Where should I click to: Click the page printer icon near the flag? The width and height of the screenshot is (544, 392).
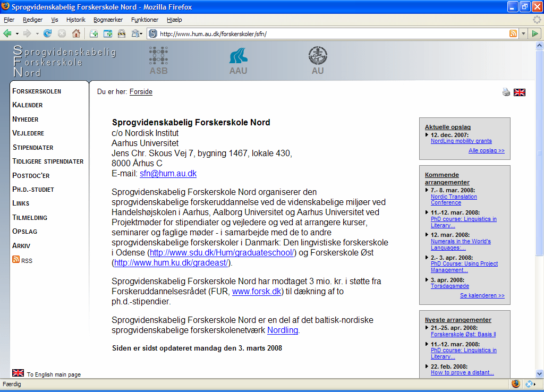point(506,92)
